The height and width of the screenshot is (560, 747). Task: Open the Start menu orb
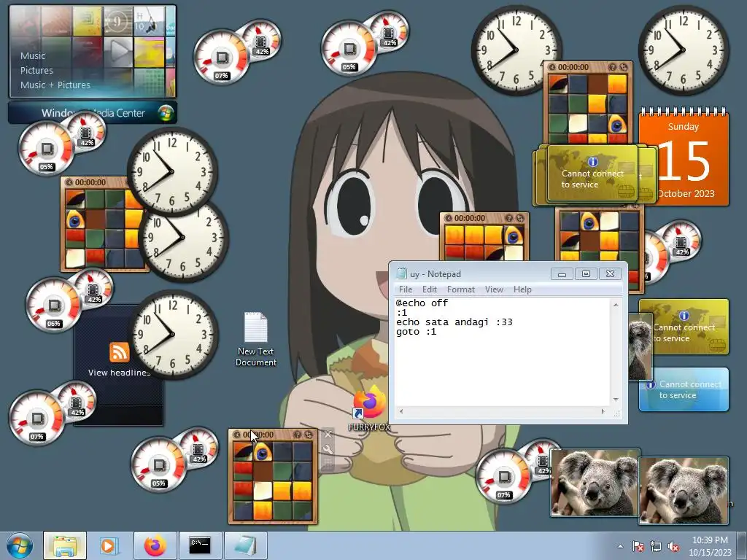pyautogui.click(x=20, y=545)
